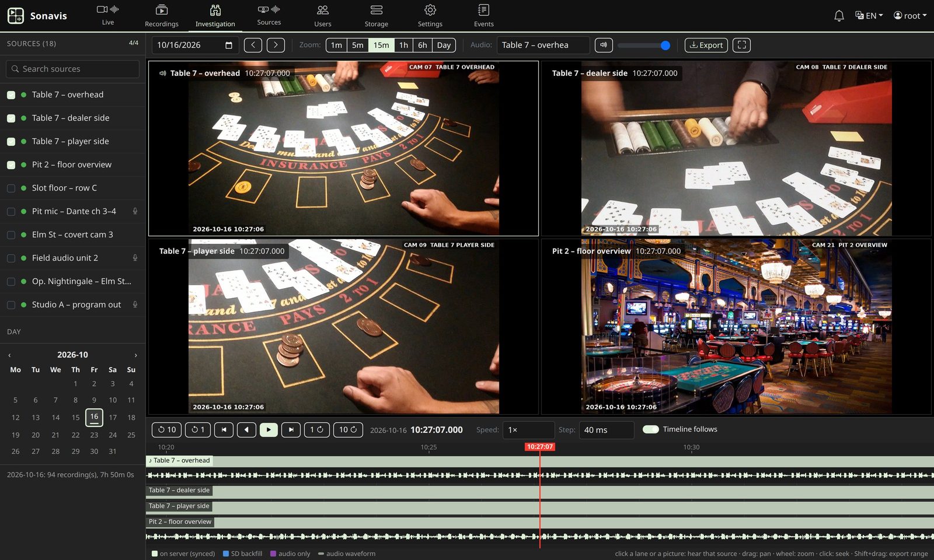
Task: Click the Export button
Action: 706,45
